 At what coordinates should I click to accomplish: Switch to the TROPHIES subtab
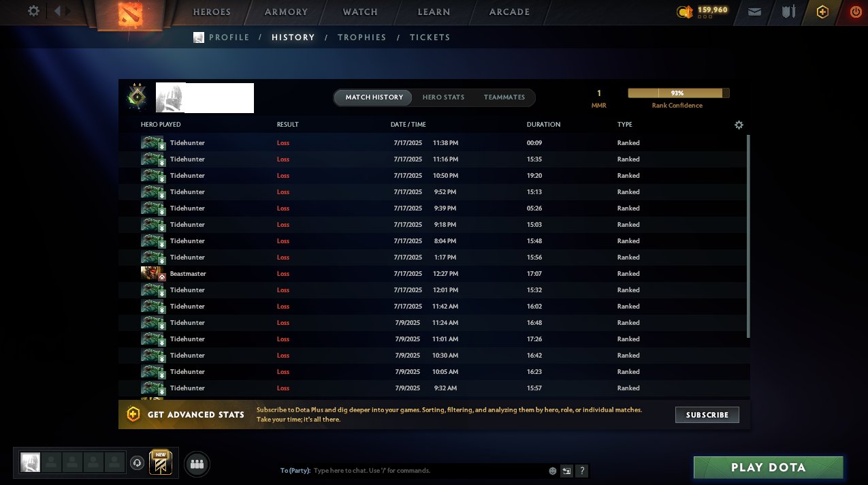(x=361, y=37)
